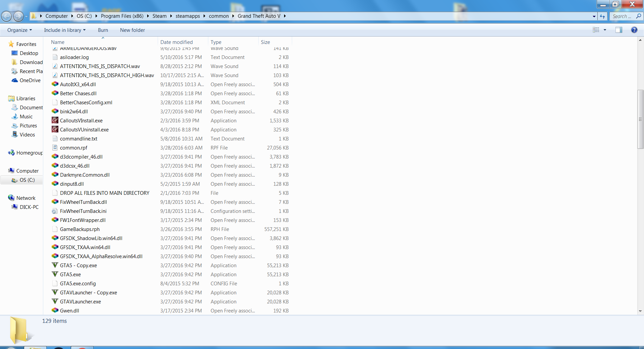Screen dimensions: 644x349
Task: Open the view options dropdown arrow
Action: tap(605, 30)
